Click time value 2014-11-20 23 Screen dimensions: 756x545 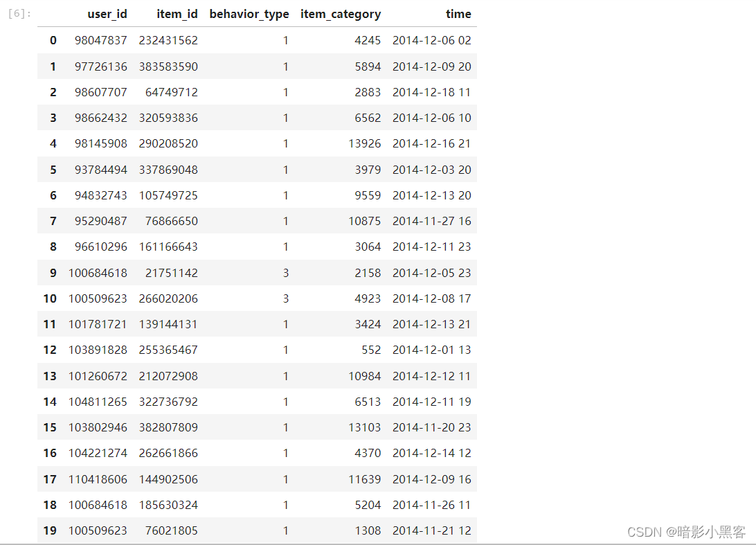[431, 427]
